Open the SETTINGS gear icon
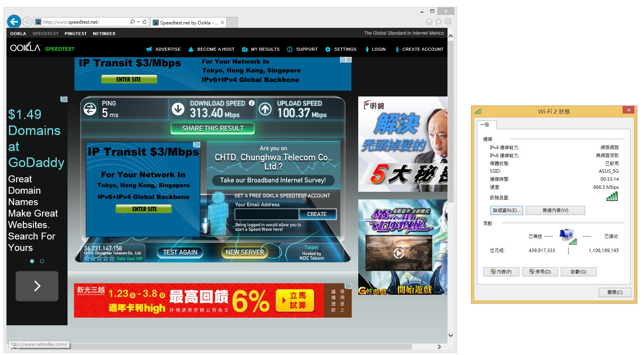The height and width of the screenshot is (355, 644). [x=328, y=49]
